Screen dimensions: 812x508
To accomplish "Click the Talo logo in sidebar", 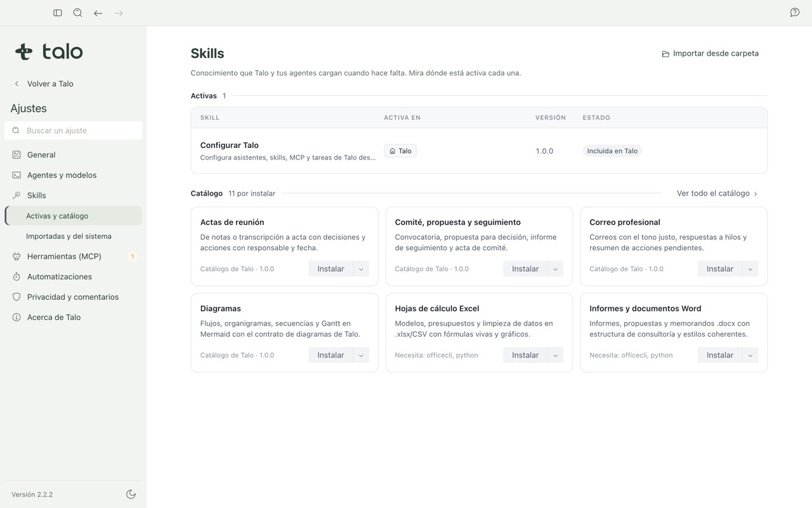I will (49, 51).
